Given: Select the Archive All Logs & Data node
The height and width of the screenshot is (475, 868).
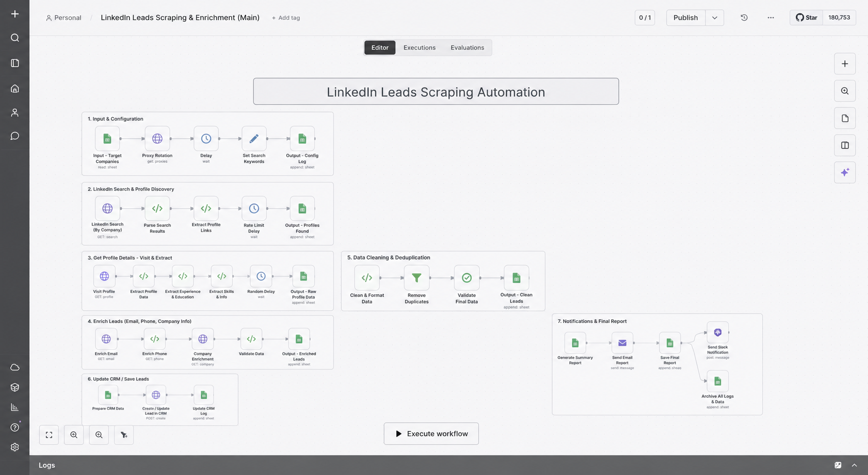Looking at the screenshot, I should pyautogui.click(x=718, y=381).
